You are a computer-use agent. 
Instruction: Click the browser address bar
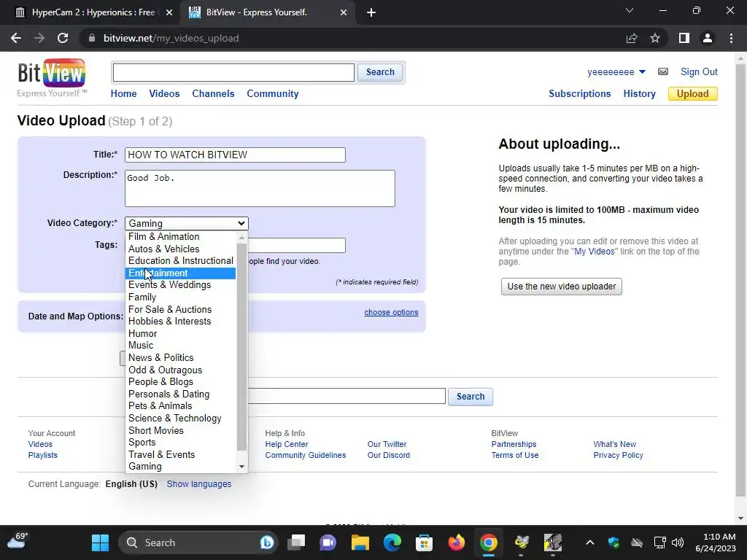point(352,38)
